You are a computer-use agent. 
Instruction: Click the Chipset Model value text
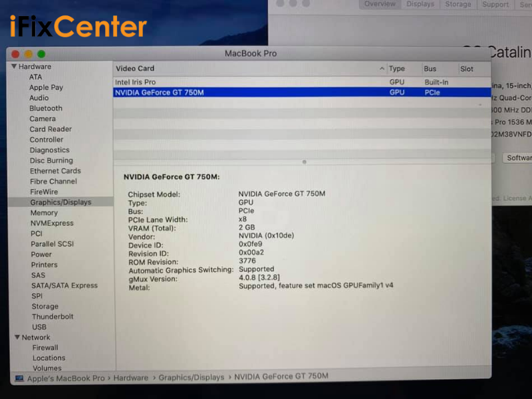[281, 194]
